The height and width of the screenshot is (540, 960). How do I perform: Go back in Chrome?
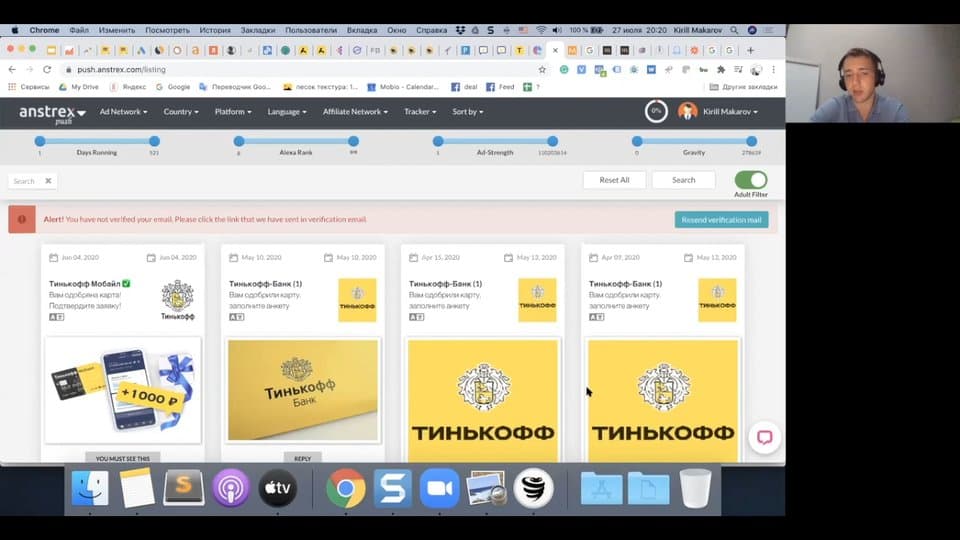coord(12,70)
